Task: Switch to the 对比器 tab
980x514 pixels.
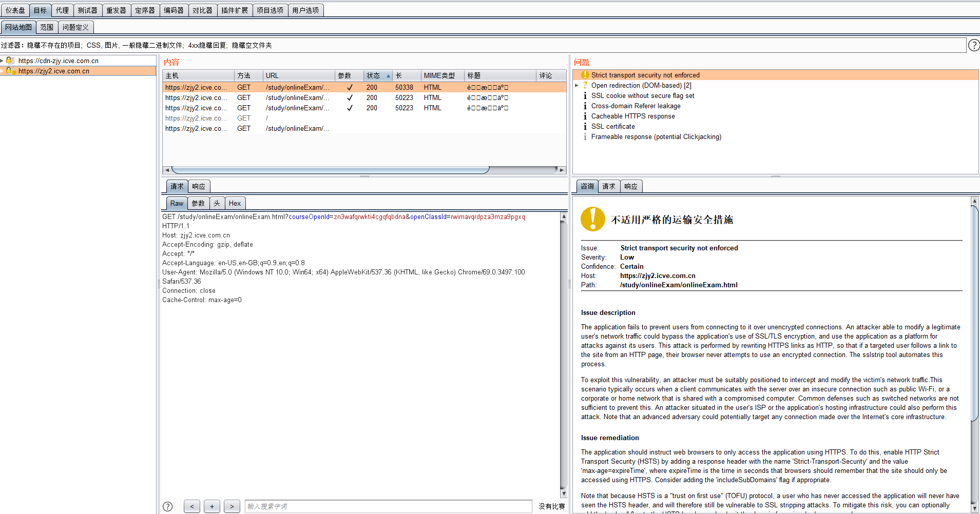Action: pos(202,10)
